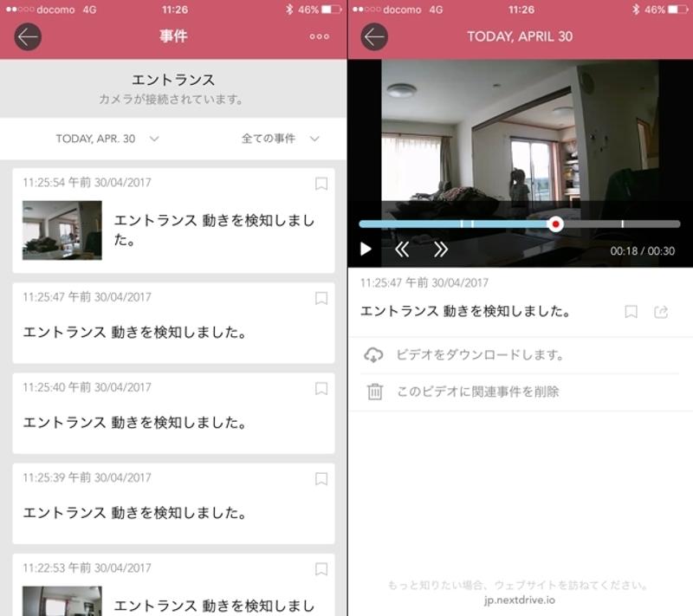The image size is (693, 616).
Task: Bookmark the 11:25:54 event
Action: (321, 184)
